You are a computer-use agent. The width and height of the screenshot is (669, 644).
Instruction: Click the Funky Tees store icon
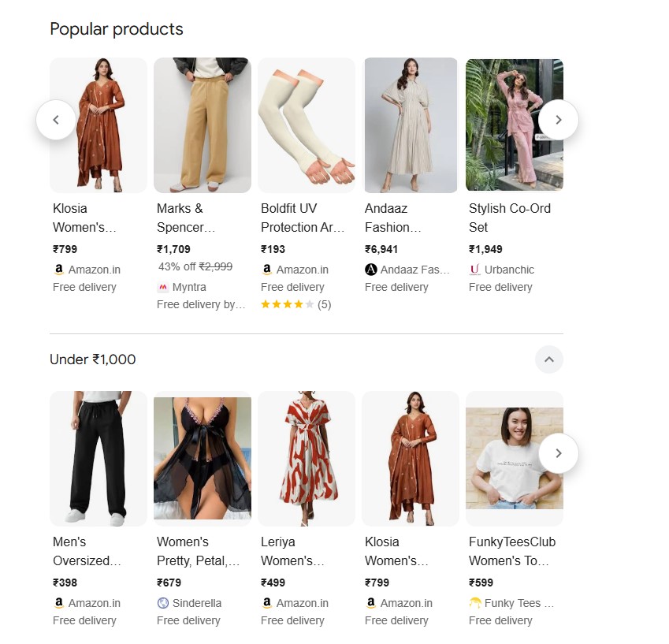474,602
